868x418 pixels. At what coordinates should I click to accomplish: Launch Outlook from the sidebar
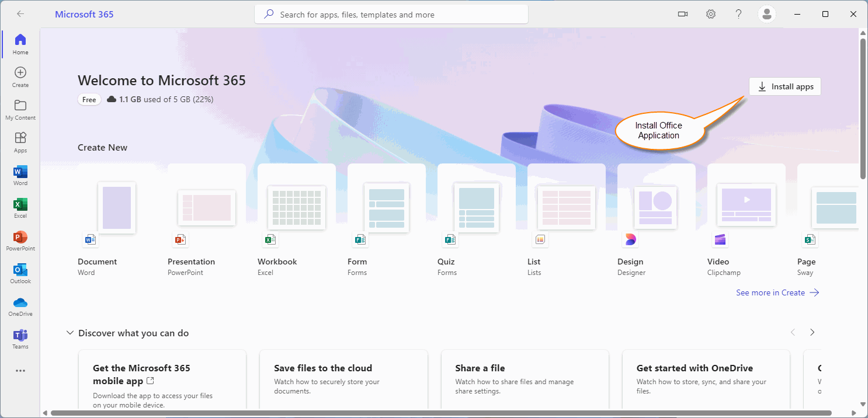click(20, 273)
